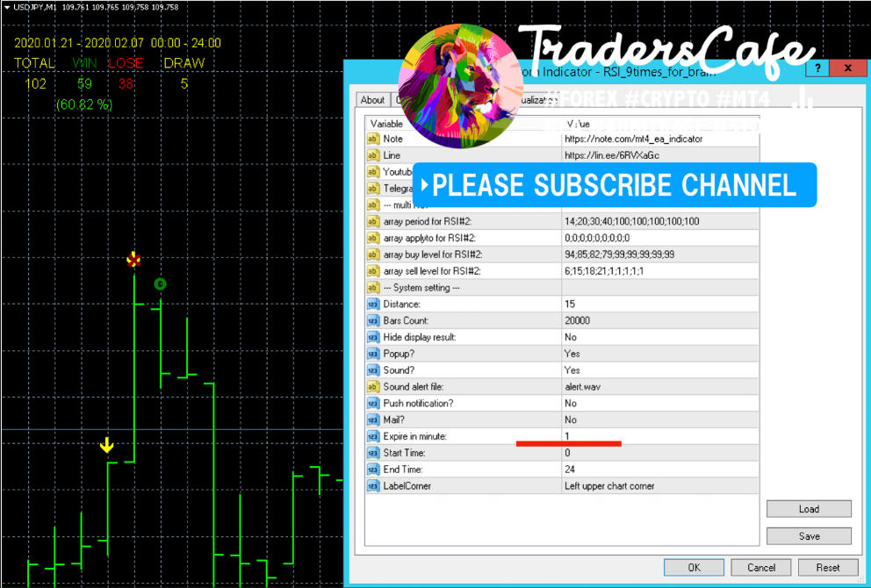Cancel the indicator dialog

(x=761, y=568)
